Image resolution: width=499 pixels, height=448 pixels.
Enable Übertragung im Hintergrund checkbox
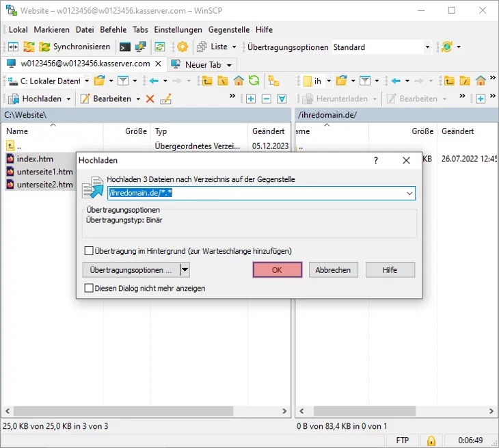click(89, 250)
